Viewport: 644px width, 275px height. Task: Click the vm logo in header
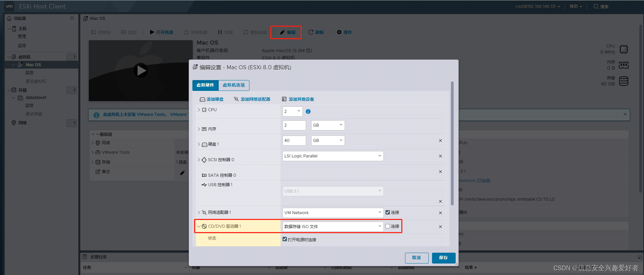pyautogui.click(x=9, y=6)
